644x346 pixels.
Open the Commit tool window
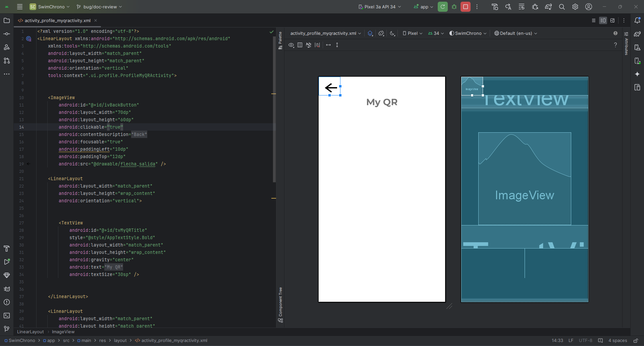7,34
